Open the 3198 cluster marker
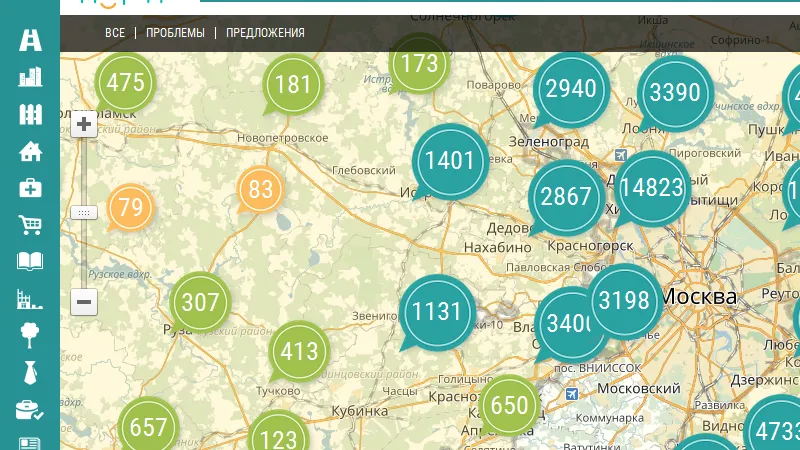 pos(624,301)
